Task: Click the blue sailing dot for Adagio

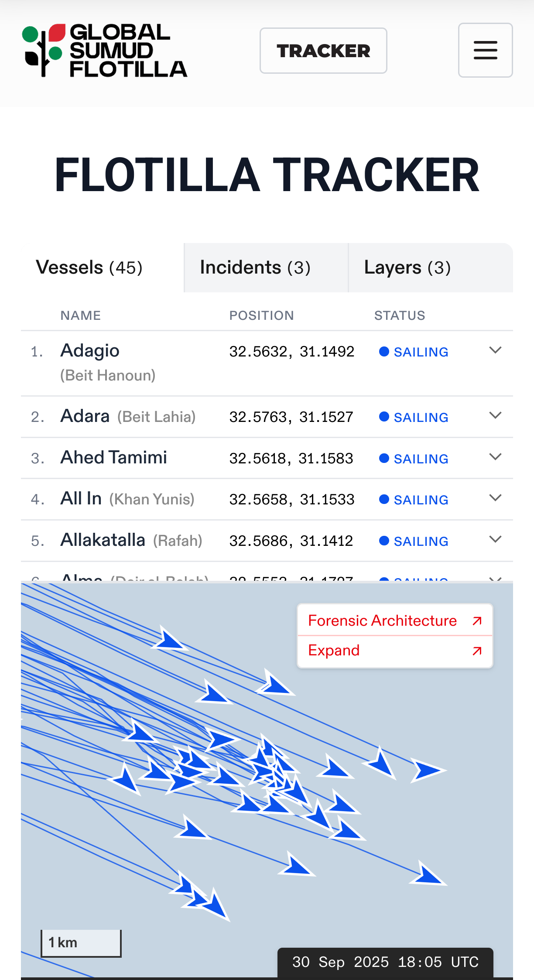Action: [x=384, y=352]
